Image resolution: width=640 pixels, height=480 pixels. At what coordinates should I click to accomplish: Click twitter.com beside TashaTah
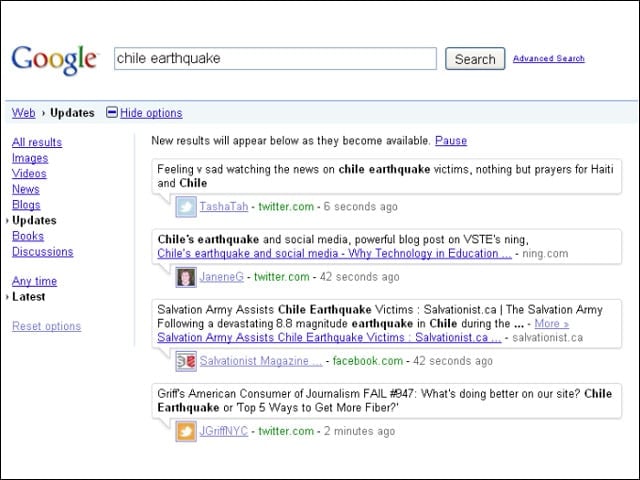coord(286,207)
